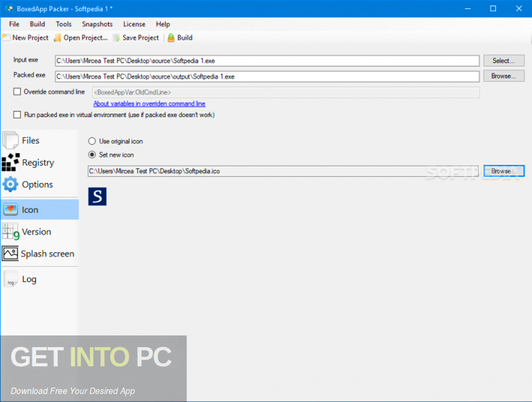Image resolution: width=532 pixels, height=402 pixels.
Task: Open the Snapshots menu
Action: coord(97,24)
